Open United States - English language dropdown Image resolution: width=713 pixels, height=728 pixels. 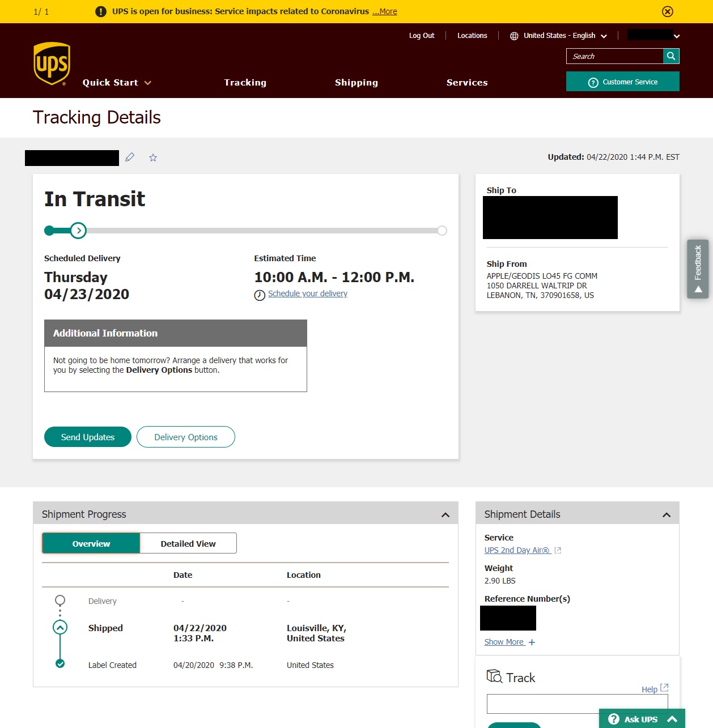565,35
